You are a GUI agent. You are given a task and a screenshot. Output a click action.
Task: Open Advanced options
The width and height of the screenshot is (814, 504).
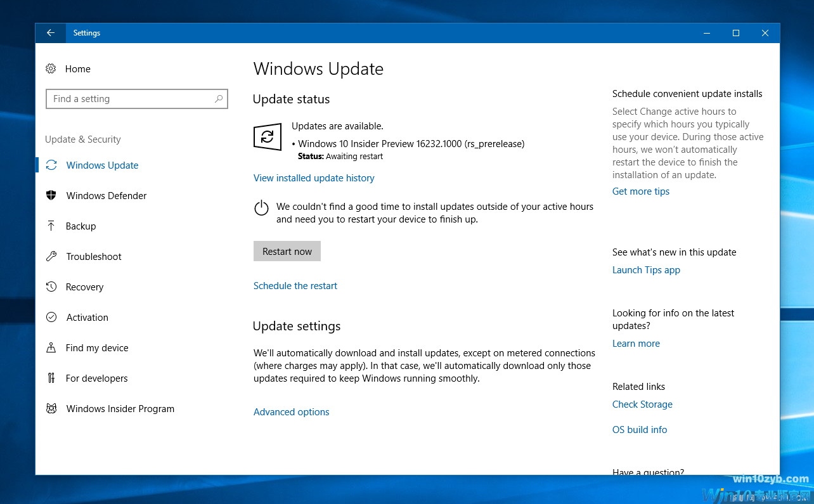[291, 411]
